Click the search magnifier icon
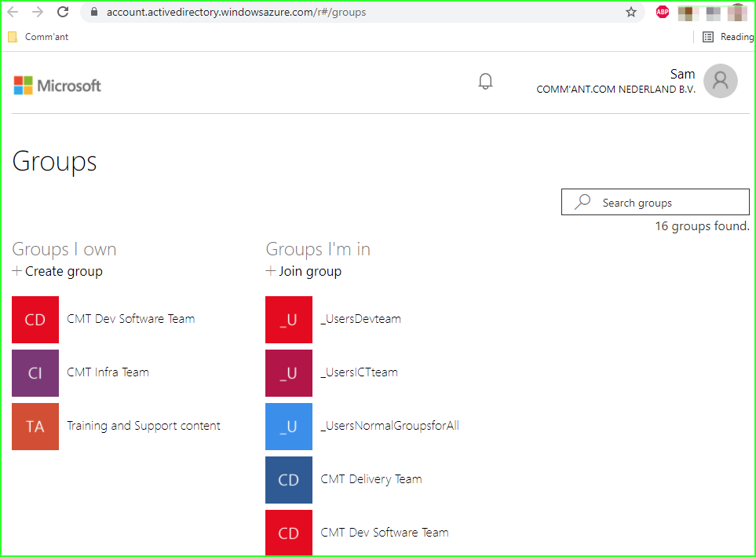756x557 pixels. [x=583, y=202]
